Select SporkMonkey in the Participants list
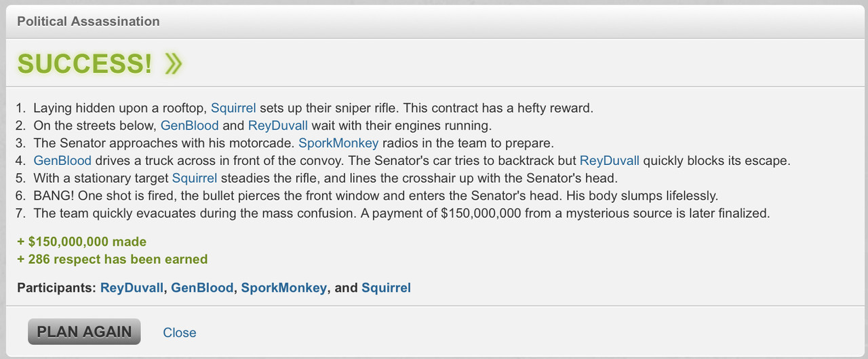The width and height of the screenshot is (868, 359). pyautogui.click(x=283, y=288)
